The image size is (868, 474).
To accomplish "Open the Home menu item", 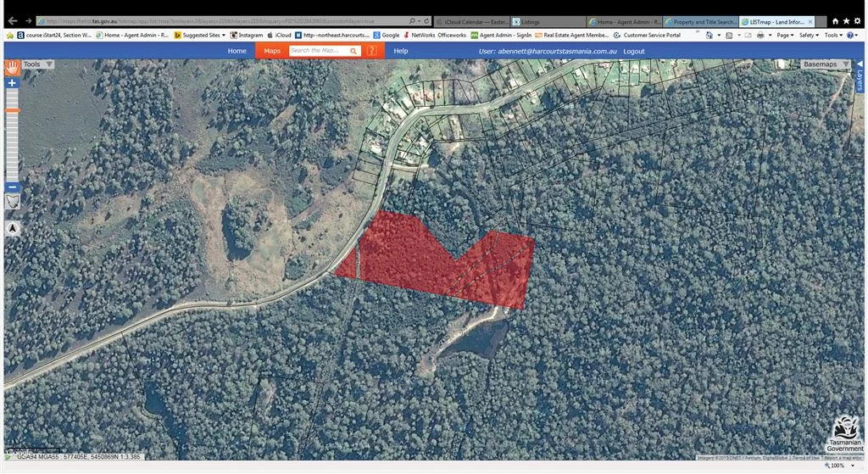I will coord(237,51).
